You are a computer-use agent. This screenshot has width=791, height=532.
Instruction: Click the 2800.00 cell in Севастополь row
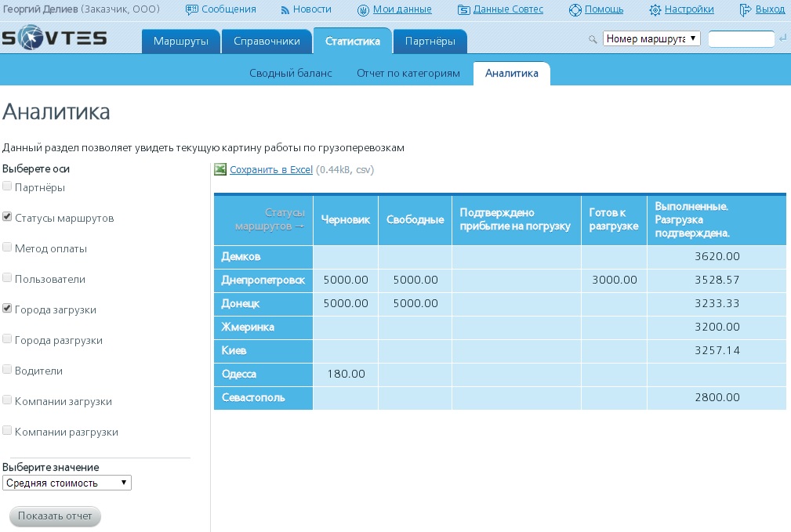pyautogui.click(x=717, y=397)
